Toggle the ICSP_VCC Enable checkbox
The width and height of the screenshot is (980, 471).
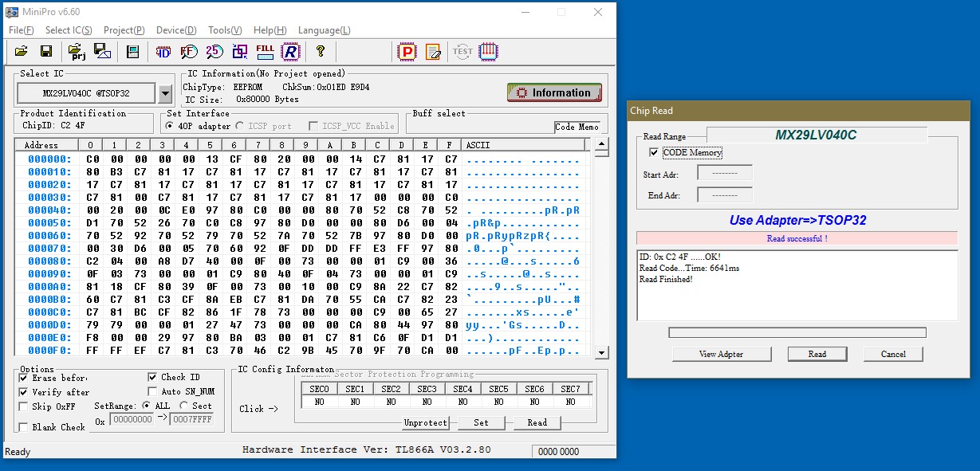point(313,126)
